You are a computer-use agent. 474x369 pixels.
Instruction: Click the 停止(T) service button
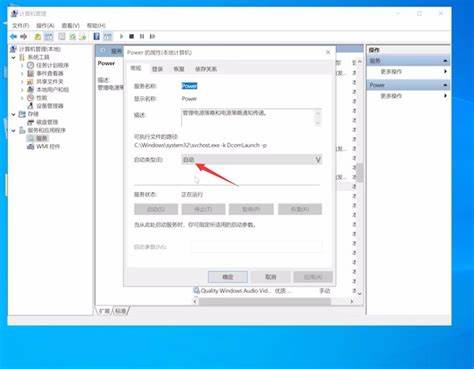pyautogui.click(x=203, y=209)
